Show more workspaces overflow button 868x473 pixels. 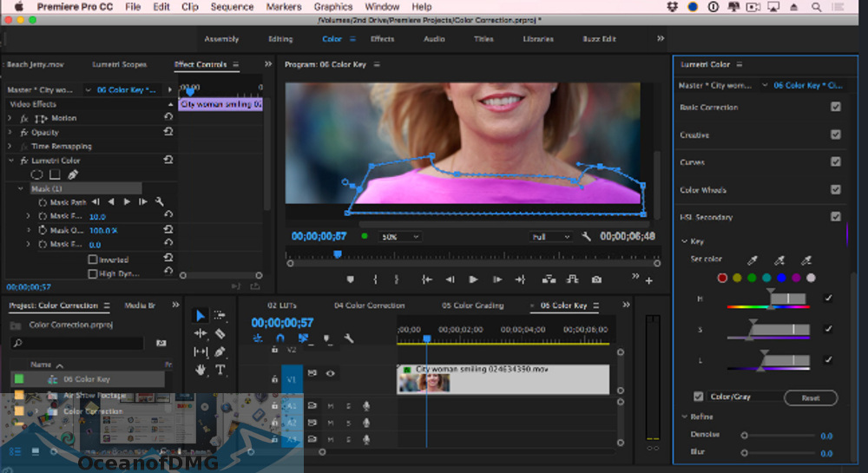(x=660, y=38)
